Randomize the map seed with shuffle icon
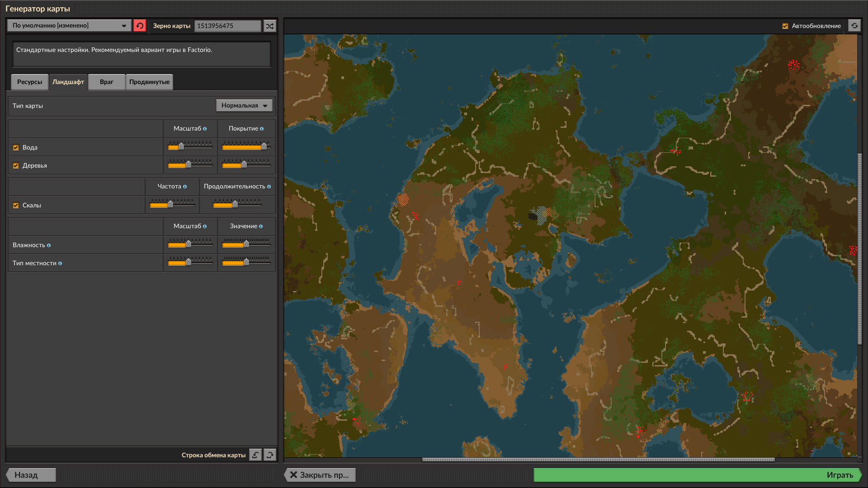868x488 pixels. [270, 26]
